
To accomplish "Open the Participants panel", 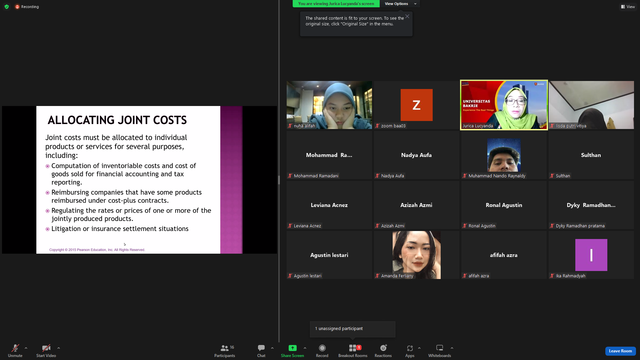I will click(x=225, y=350).
